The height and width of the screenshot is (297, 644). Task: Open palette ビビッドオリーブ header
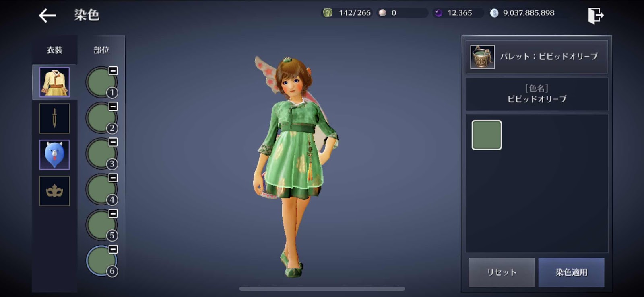tap(537, 57)
